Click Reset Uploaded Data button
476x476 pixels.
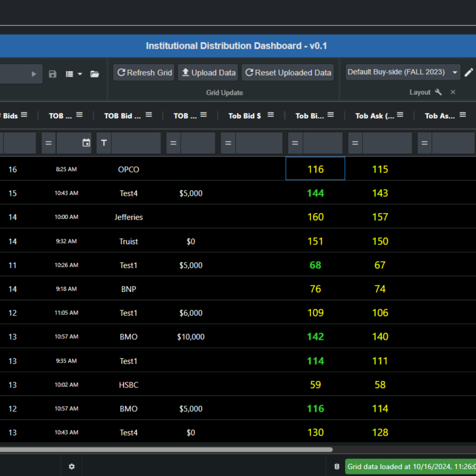coord(287,73)
